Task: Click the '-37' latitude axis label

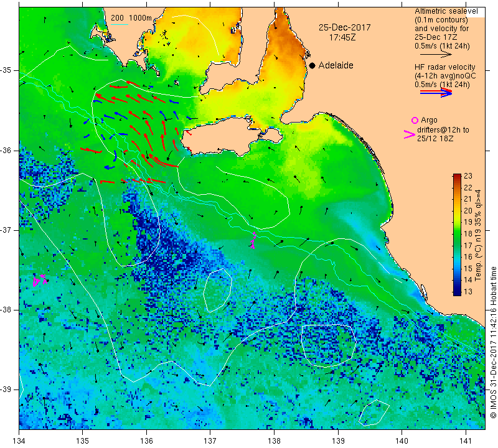Action: [x=6, y=230]
